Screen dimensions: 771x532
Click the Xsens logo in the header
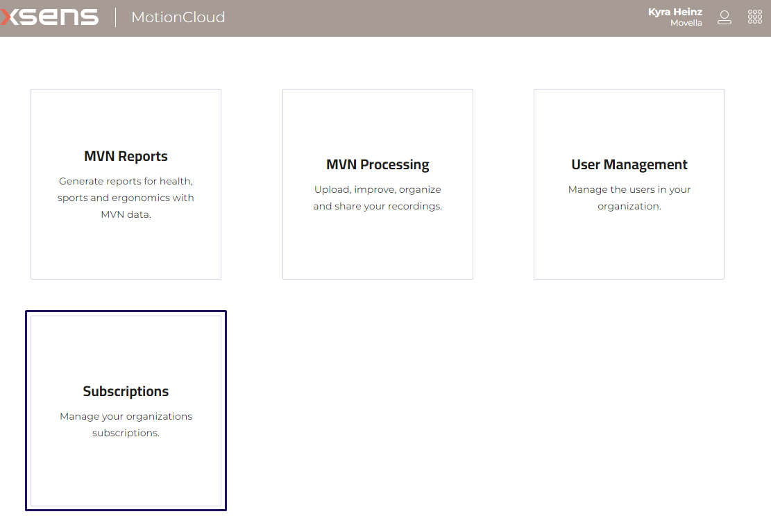pyautogui.click(x=49, y=17)
